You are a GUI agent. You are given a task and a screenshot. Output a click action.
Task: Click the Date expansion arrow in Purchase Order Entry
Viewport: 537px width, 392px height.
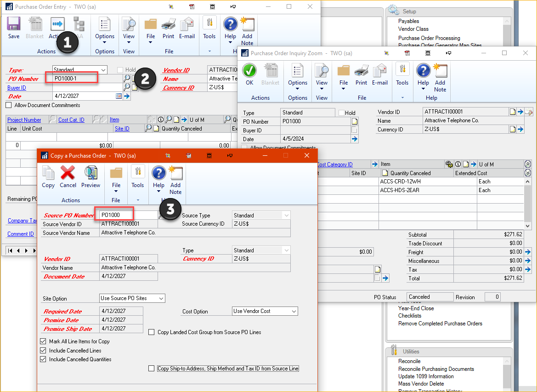[127, 96]
